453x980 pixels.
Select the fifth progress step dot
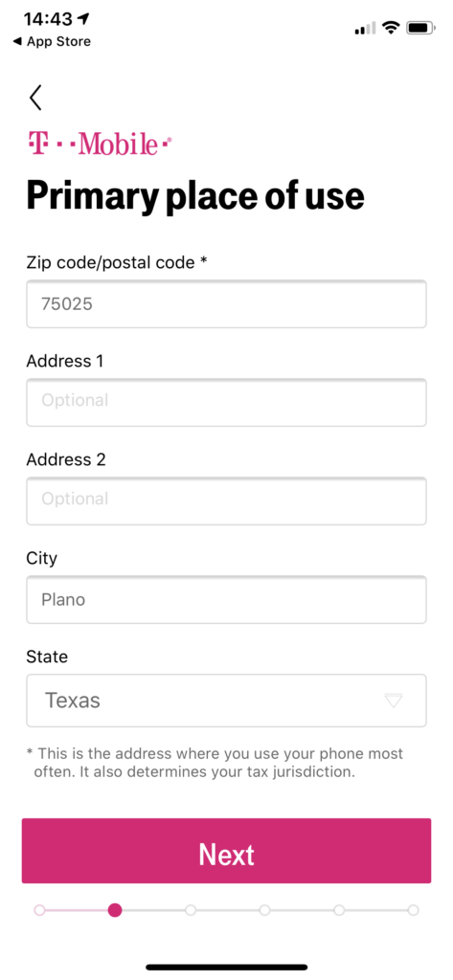click(x=339, y=910)
